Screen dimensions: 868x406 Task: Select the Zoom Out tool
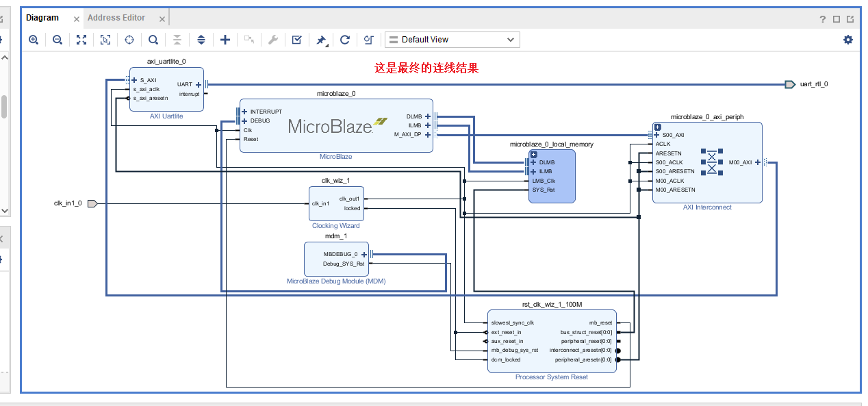(x=58, y=40)
